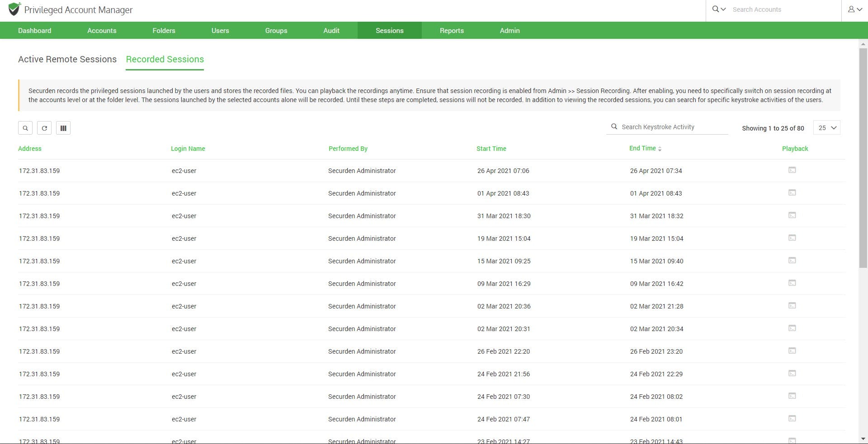
Task: Click start time '01 Apr 2021 08:43'
Action: click(503, 193)
